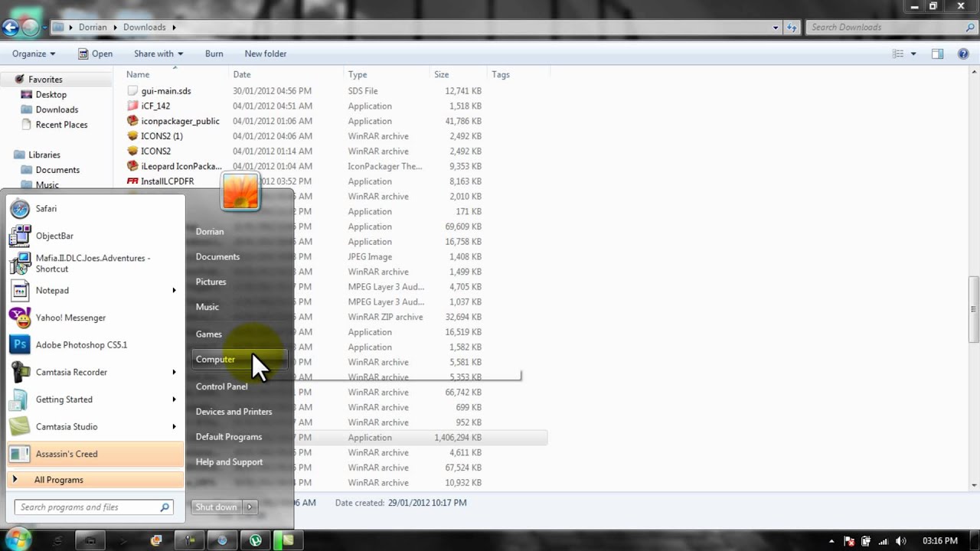
Task: Click the Explorer back arrow button
Action: coord(10,28)
